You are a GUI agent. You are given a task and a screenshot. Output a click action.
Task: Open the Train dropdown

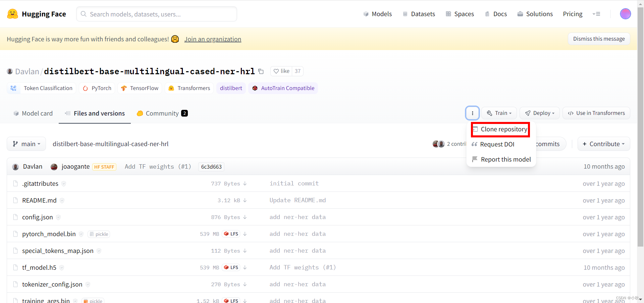[x=499, y=113]
